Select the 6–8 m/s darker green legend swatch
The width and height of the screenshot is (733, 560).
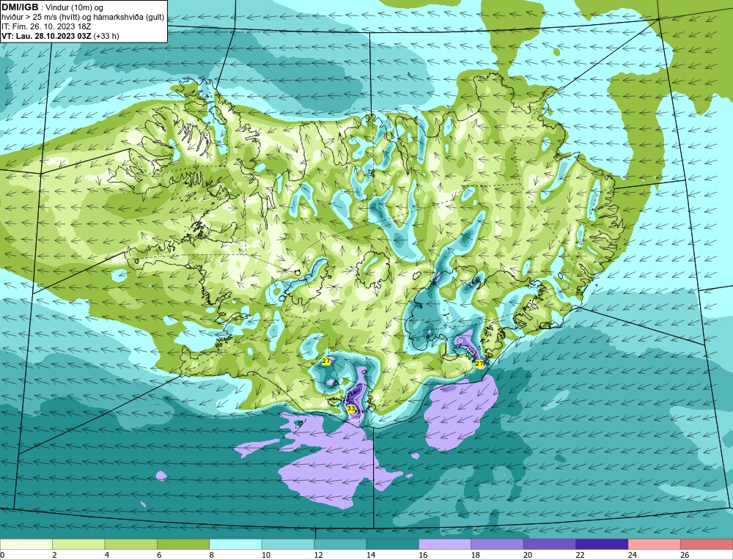(183, 544)
